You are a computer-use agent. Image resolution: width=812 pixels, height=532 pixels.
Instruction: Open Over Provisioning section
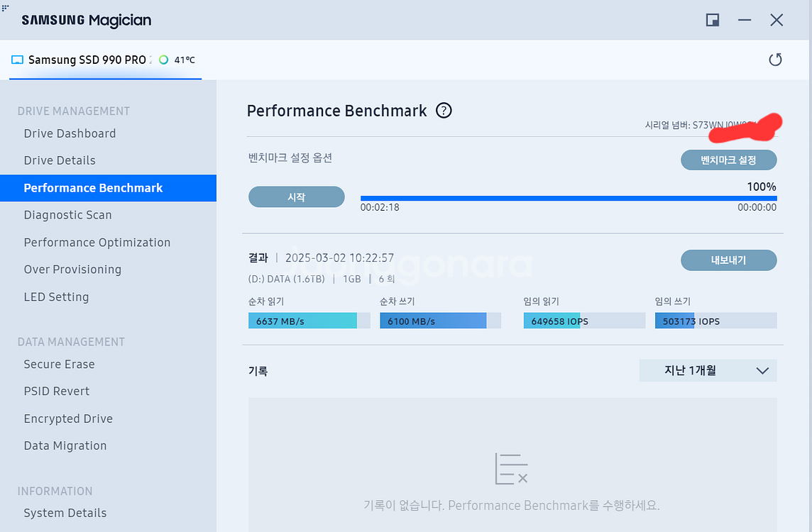point(72,269)
